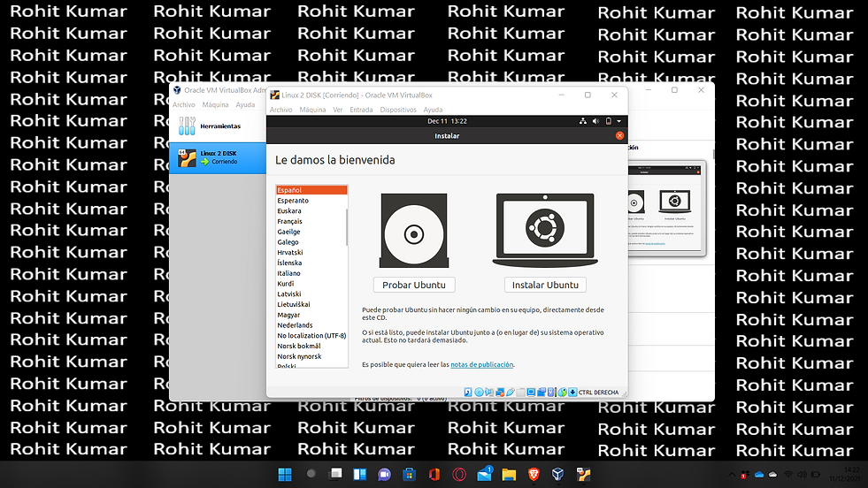Select Hrvatski in the language list

(x=311, y=252)
